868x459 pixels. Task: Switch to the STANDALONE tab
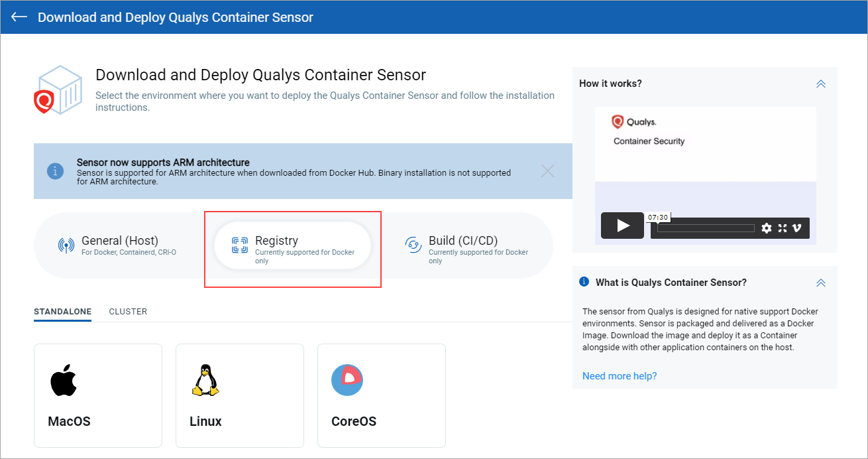coord(62,312)
